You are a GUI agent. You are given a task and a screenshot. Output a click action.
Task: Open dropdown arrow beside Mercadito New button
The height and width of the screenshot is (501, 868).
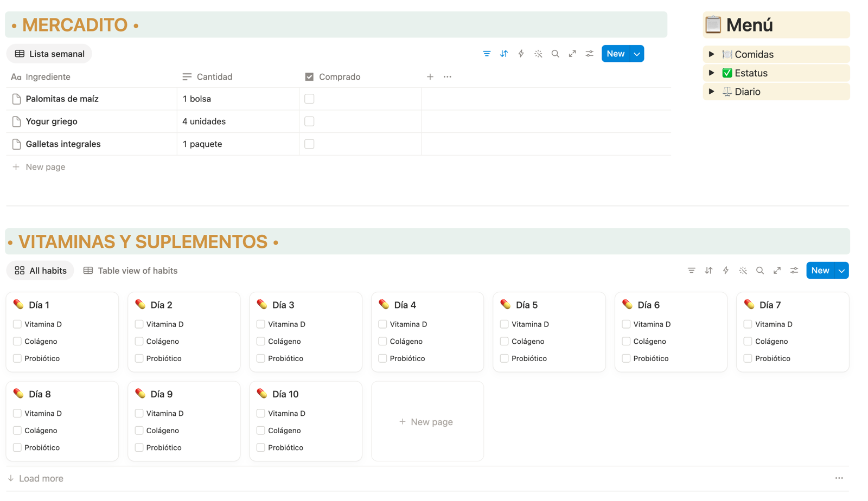click(x=637, y=54)
